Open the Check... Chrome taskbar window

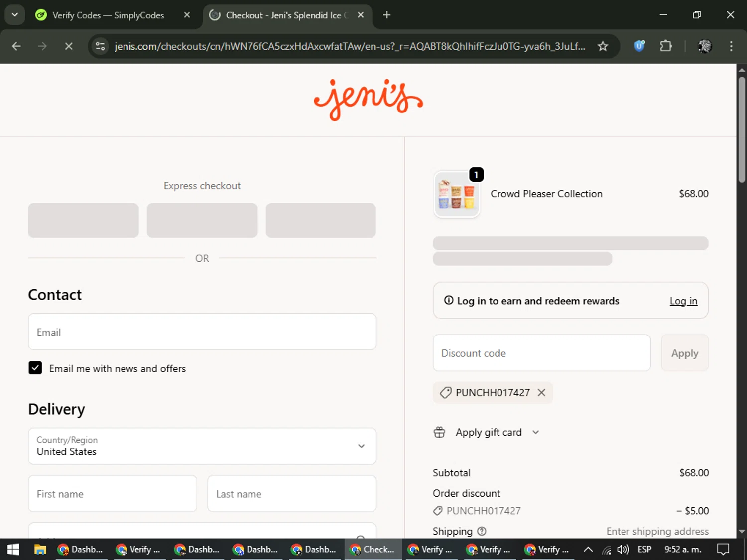tap(373, 549)
